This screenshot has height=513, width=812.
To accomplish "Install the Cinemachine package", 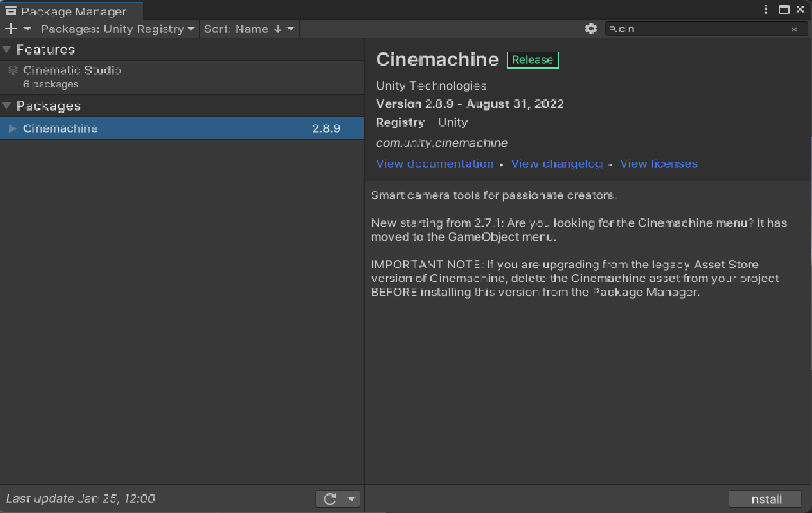I will pos(765,498).
